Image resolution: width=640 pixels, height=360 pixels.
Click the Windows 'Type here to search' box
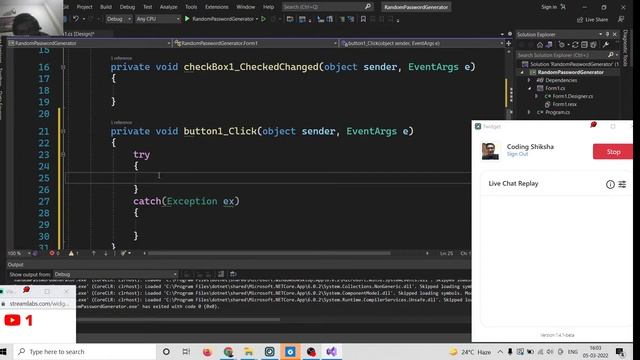[86, 351]
